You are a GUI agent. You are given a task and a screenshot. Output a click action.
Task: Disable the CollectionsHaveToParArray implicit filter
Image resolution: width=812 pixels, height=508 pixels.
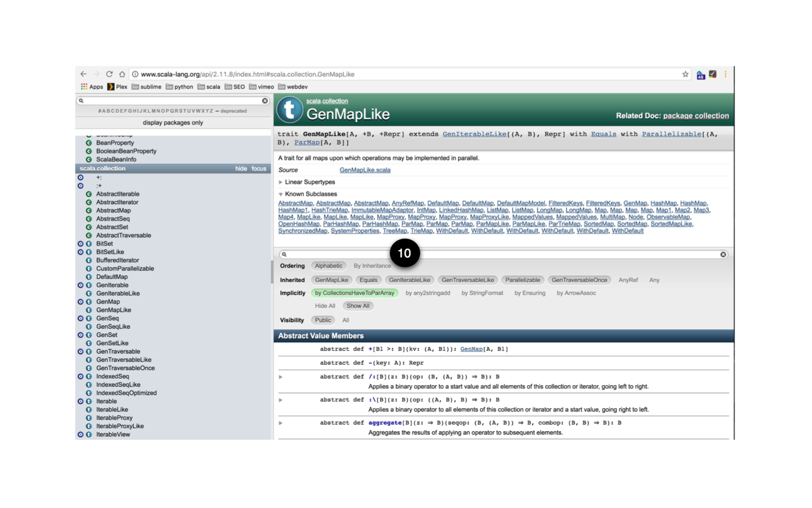click(x=355, y=293)
